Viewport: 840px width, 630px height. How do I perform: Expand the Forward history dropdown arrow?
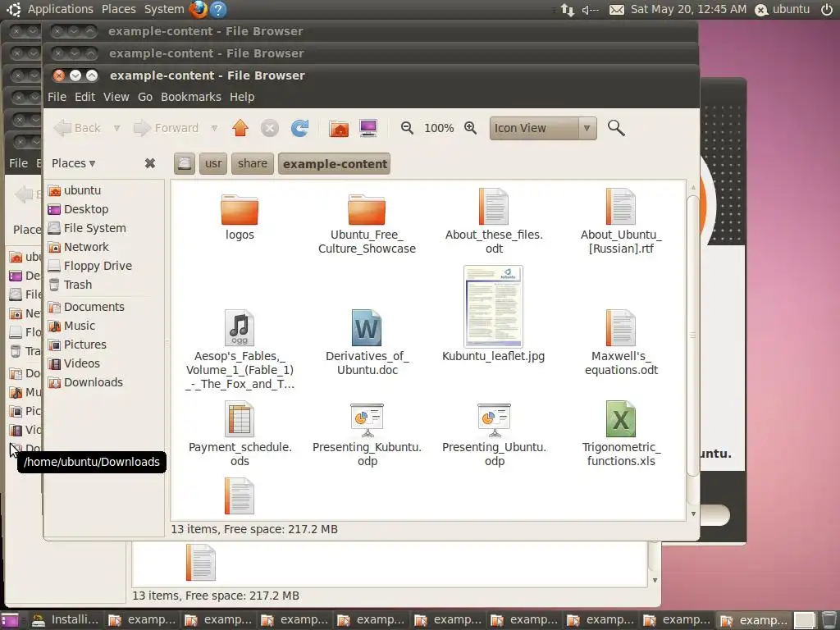click(214, 128)
